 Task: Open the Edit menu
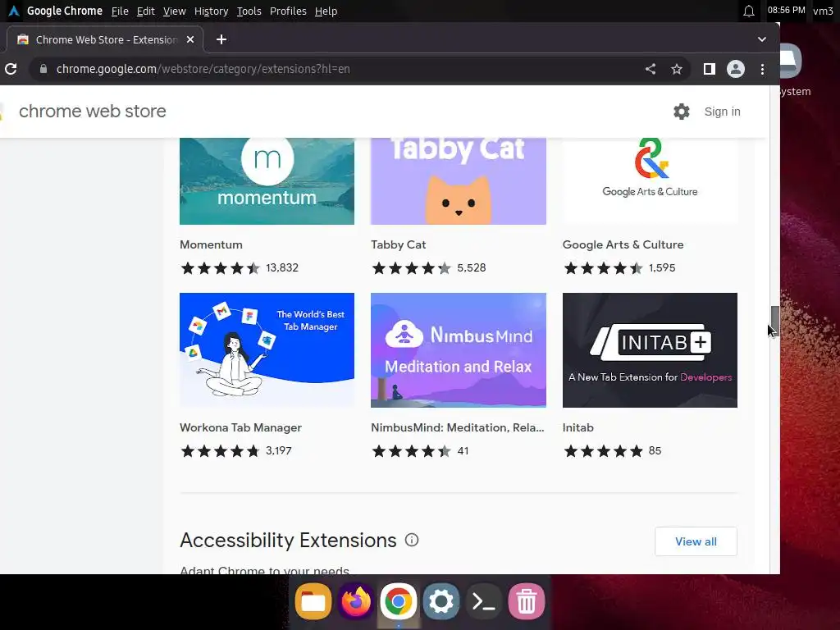pos(145,11)
